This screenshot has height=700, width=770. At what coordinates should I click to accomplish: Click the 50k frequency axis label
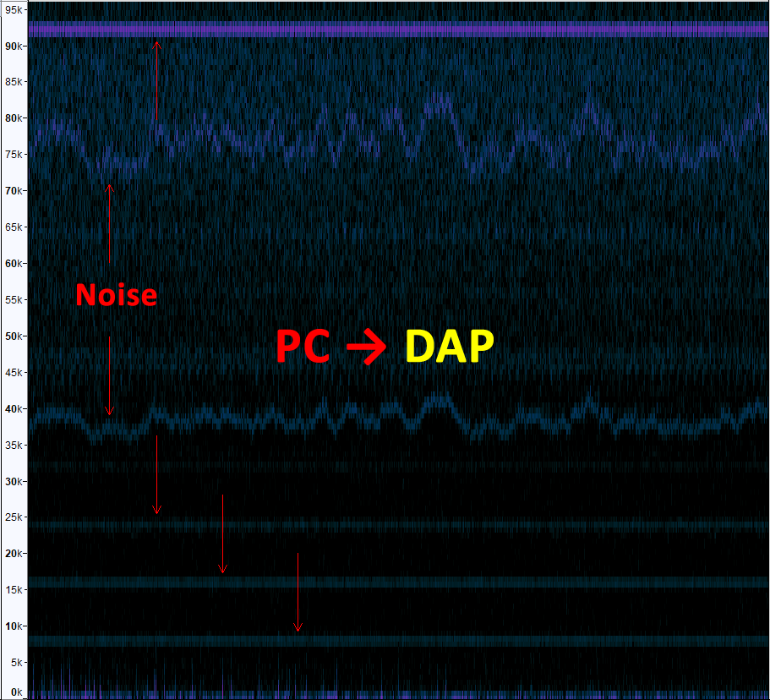pos(13,336)
